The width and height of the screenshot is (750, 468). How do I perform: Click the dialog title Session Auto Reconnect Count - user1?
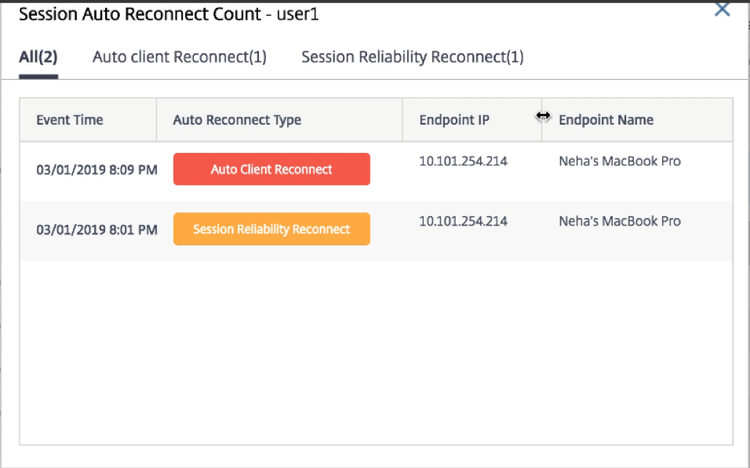169,14
